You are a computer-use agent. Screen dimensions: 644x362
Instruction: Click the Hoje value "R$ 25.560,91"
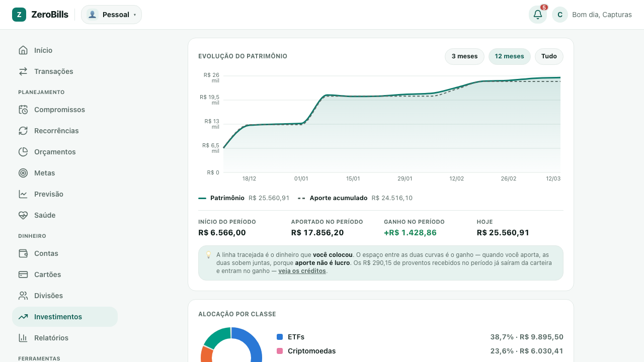coord(503,233)
